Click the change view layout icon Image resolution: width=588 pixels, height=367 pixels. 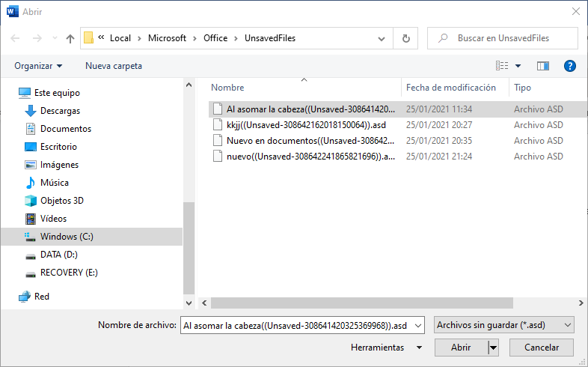click(x=503, y=66)
